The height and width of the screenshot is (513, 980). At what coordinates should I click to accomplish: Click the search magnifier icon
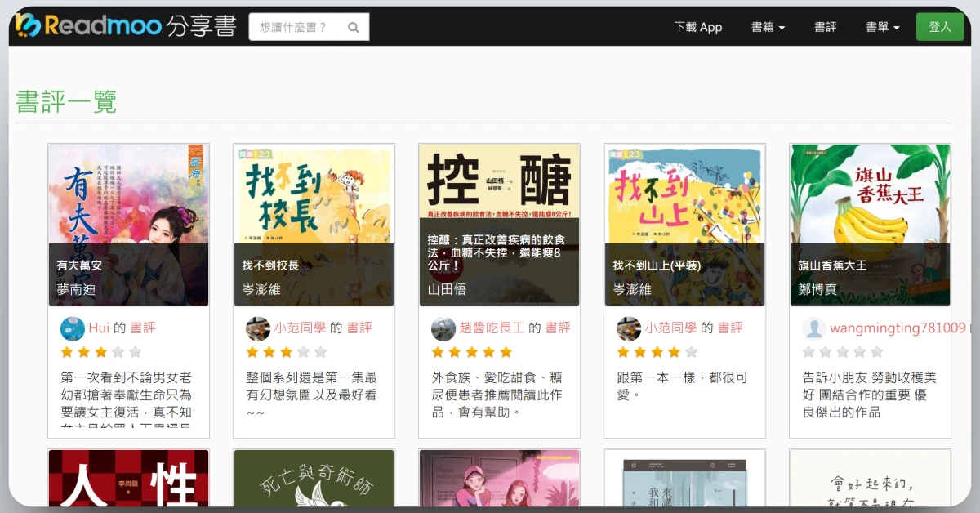coord(354,27)
